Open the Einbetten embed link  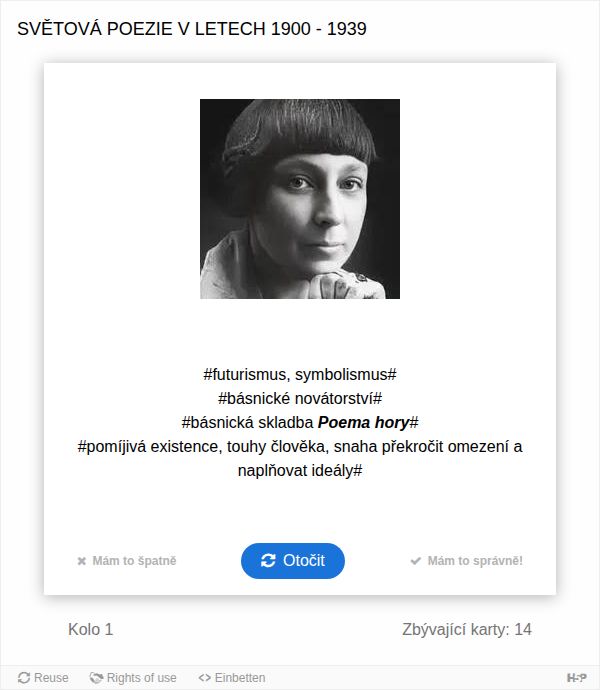tap(232, 678)
